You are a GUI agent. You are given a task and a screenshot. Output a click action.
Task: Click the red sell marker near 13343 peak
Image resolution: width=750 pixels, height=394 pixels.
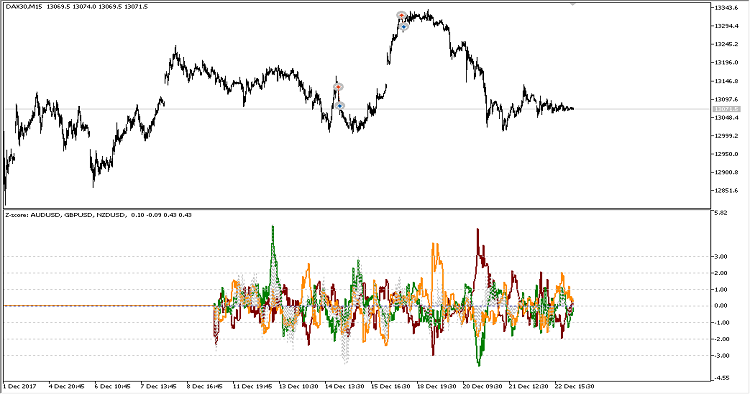pyautogui.click(x=401, y=15)
